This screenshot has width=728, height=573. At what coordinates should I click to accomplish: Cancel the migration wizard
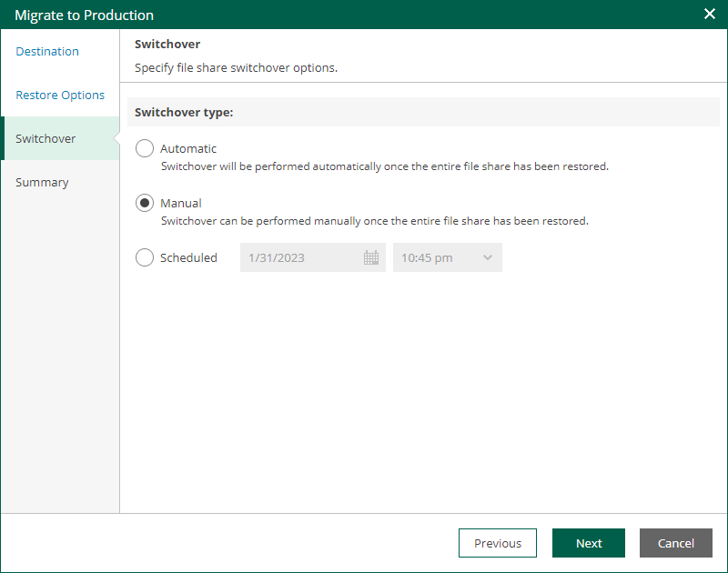(675, 543)
